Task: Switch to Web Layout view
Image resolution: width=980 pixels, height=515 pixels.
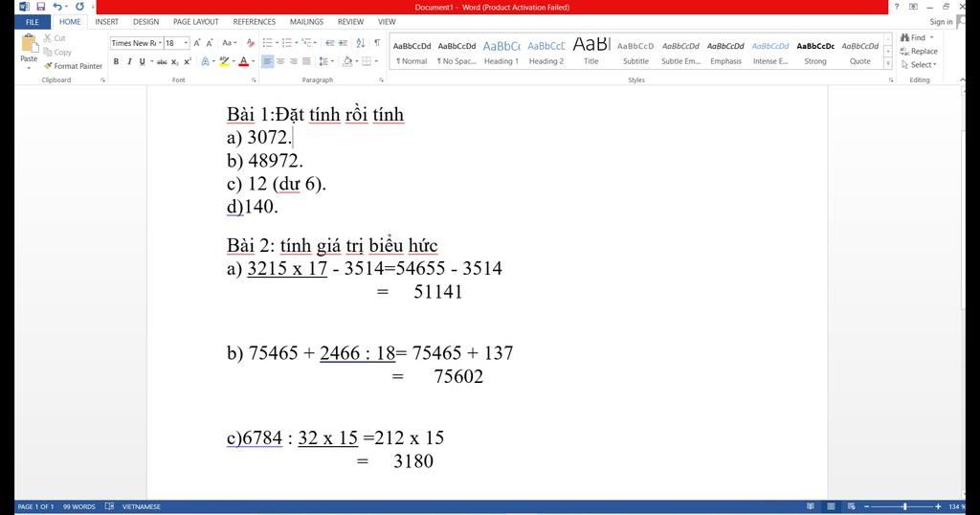Action: [851, 506]
